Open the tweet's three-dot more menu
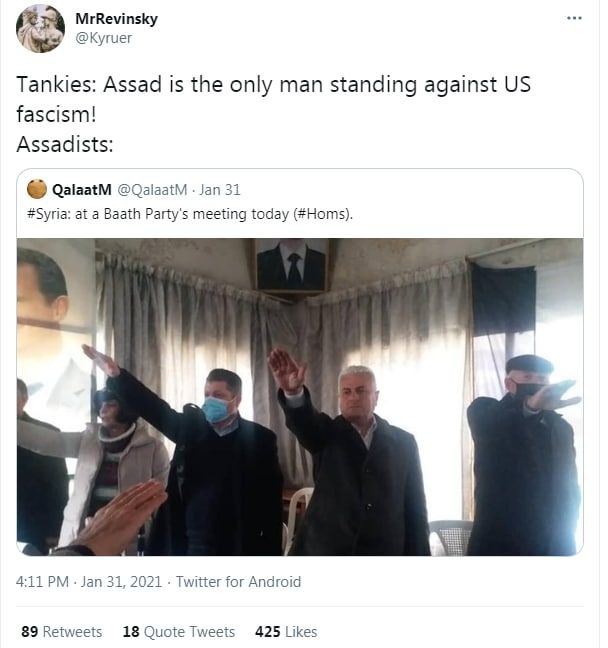The width and height of the screenshot is (608, 648). [574, 18]
